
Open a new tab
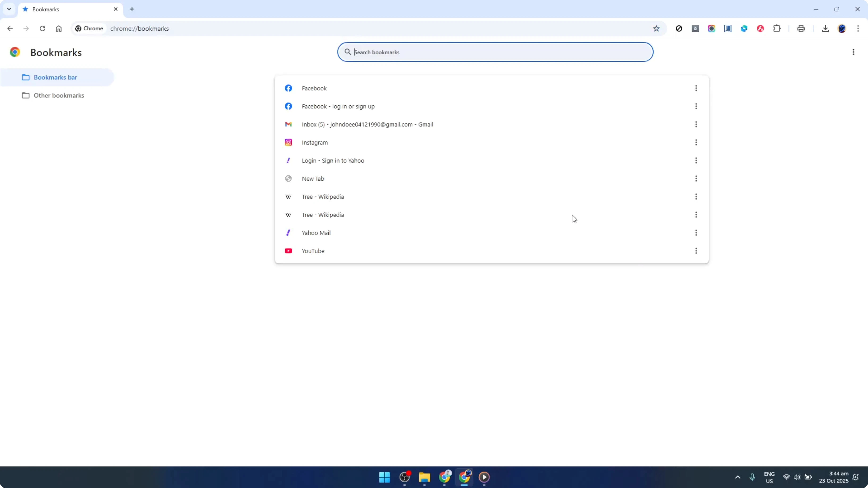(132, 9)
